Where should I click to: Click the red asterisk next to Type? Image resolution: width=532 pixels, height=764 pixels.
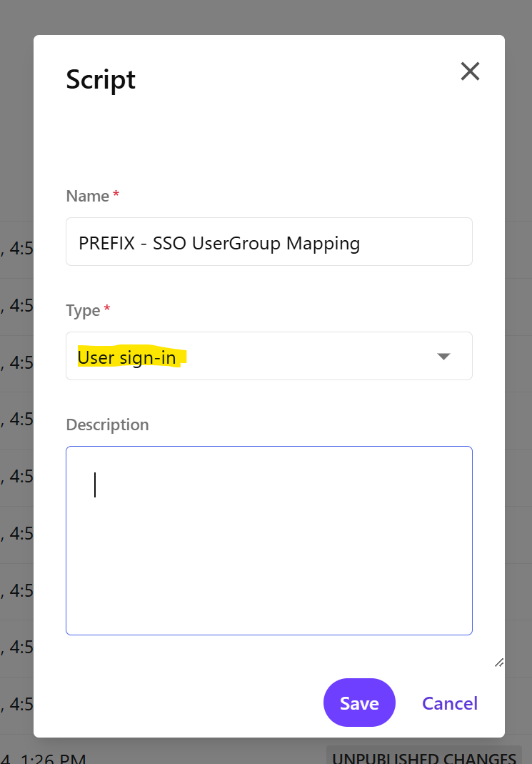(x=107, y=309)
